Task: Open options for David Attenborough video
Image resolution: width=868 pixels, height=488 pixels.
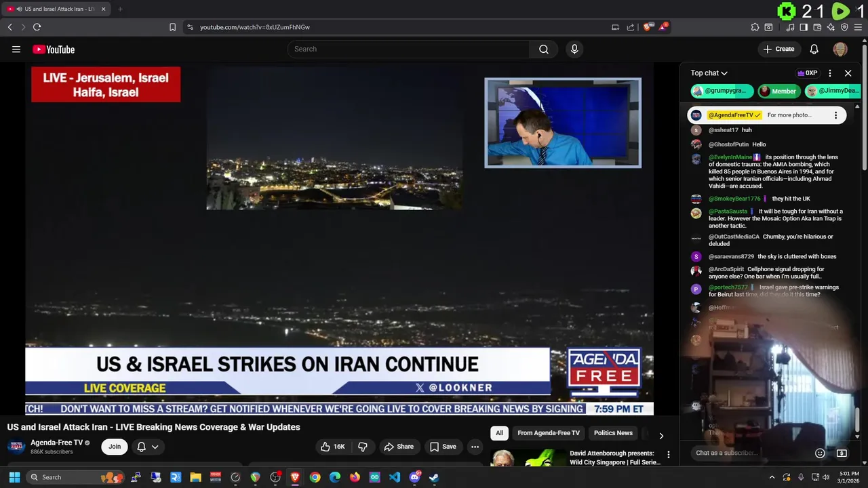Action: click(668, 455)
